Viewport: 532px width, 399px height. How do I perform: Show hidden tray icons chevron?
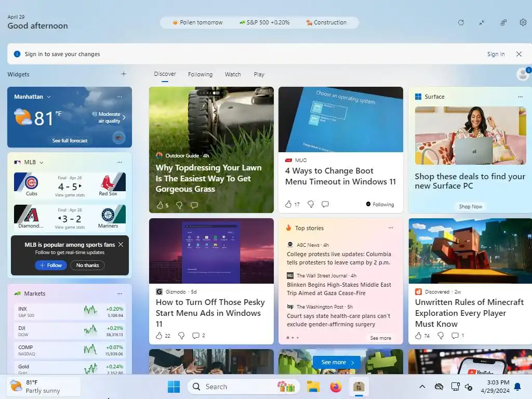coord(422,387)
